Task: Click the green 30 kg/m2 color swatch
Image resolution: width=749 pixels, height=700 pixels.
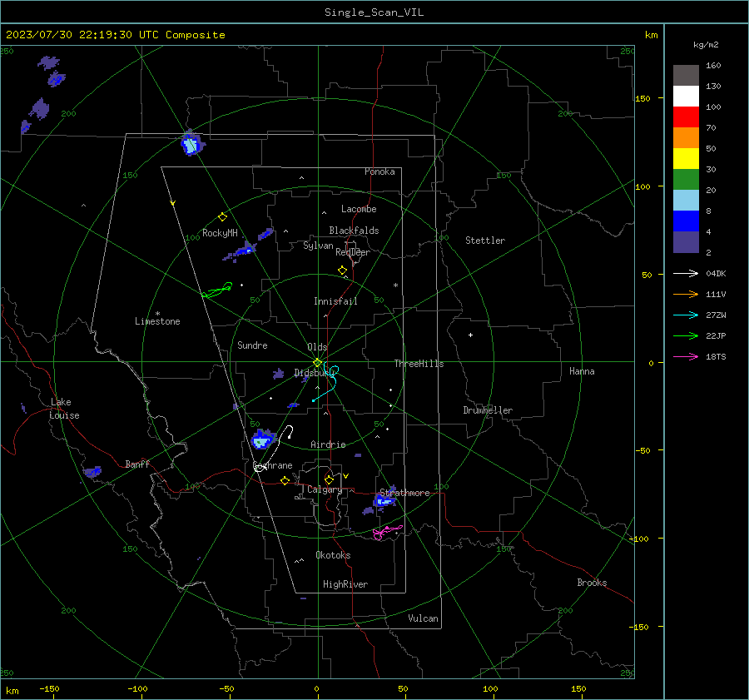Action: coord(686,180)
